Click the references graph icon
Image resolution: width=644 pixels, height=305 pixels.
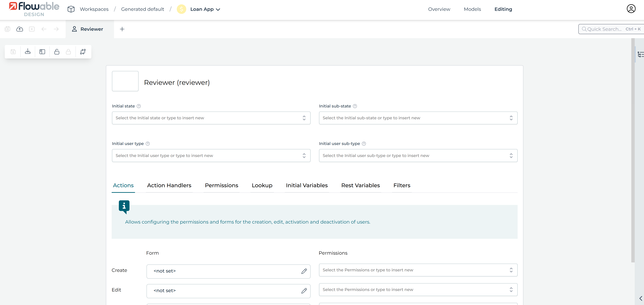(x=83, y=52)
